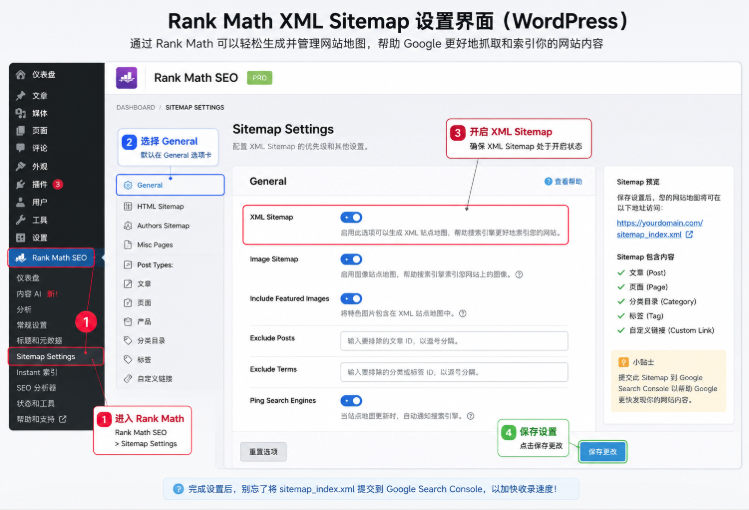This screenshot has width=749, height=510.
Task: Click the 文章 (Post) included content entry
Action: click(x=642, y=273)
